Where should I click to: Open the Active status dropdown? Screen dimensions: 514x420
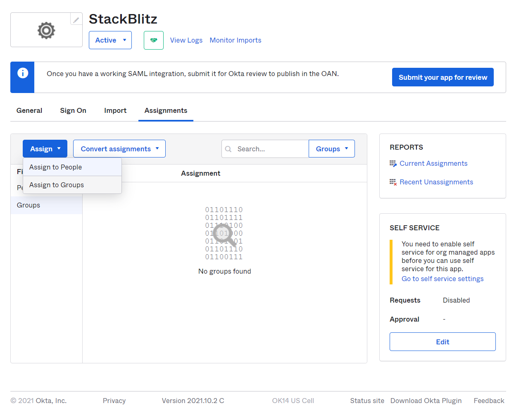click(x=110, y=40)
